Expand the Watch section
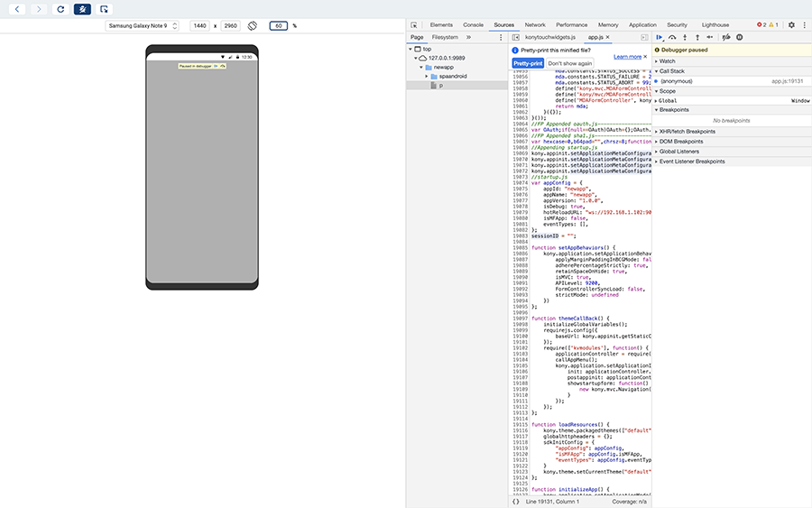Screen dimensions: 812x508 tap(668, 61)
